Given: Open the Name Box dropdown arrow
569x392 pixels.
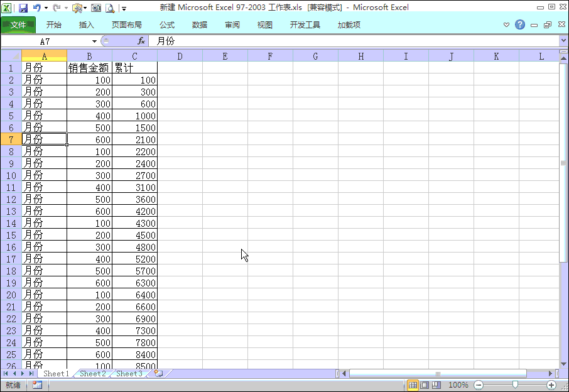Looking at the screenshot, I should click(94, 41).
